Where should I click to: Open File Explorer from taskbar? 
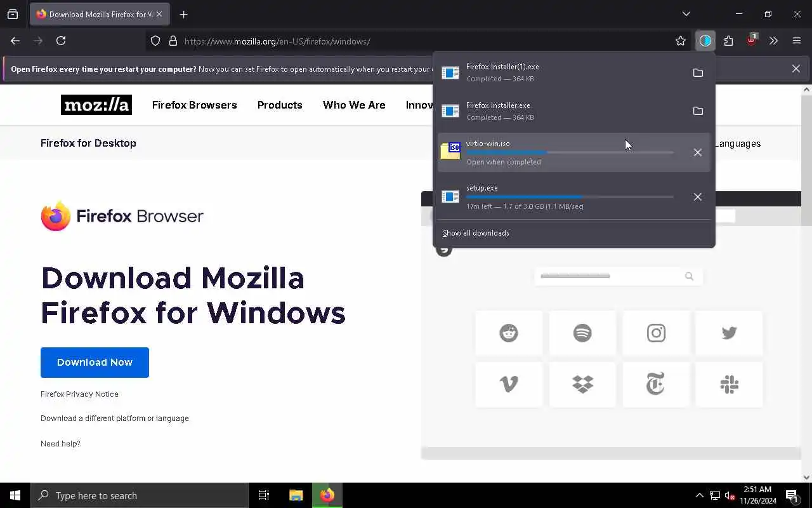(x=296, y=495)
